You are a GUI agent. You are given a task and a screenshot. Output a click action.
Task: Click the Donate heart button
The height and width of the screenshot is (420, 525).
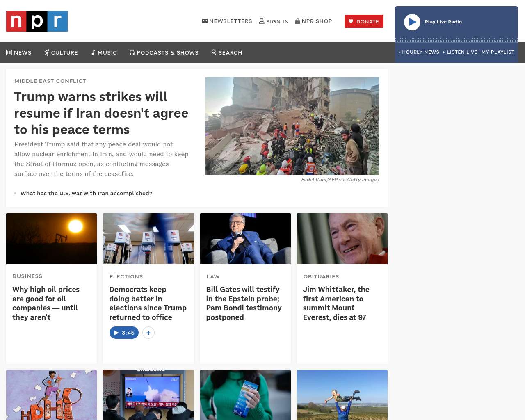click(x=364, y=21)
